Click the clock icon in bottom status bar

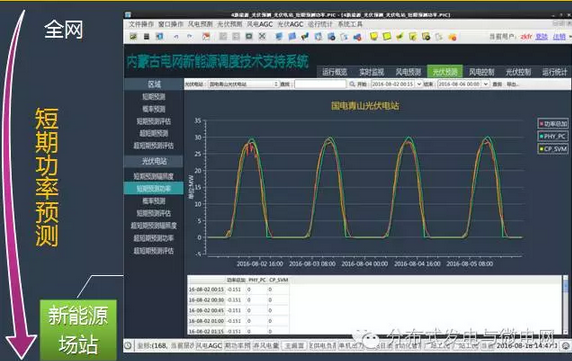(128, 345)
